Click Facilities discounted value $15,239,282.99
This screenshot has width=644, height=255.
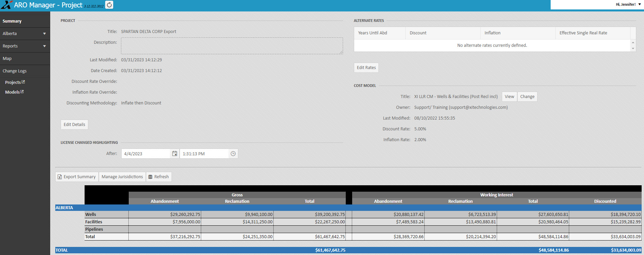click(625, 222)
